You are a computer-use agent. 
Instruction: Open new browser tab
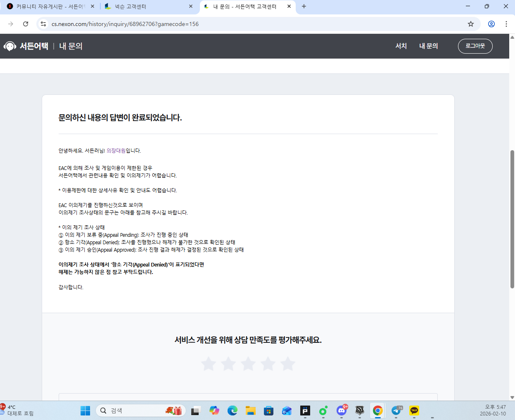(x=304, y=6)
